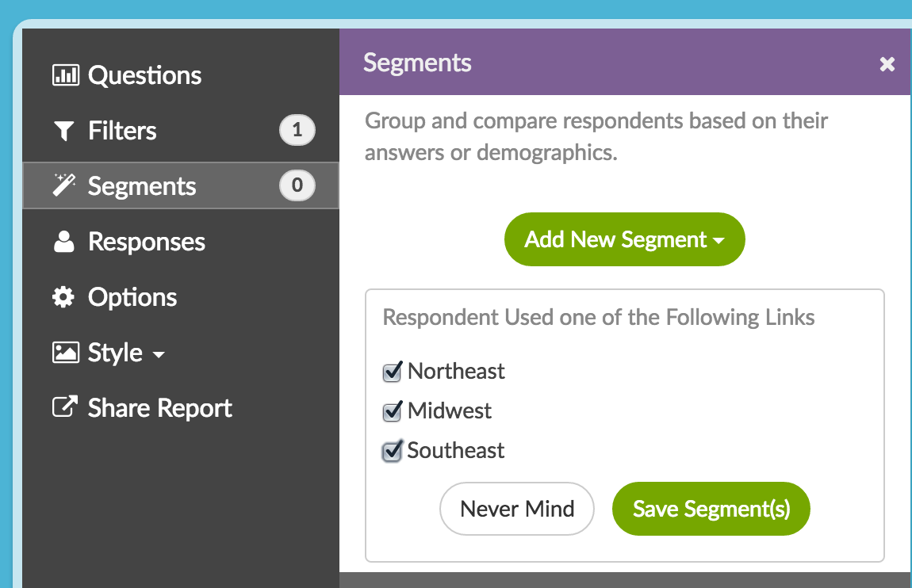Open the Responses menu item

point(147,242)
